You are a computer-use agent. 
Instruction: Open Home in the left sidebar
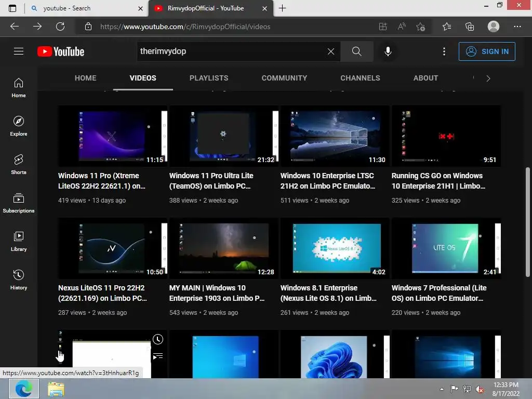(19, 88)
